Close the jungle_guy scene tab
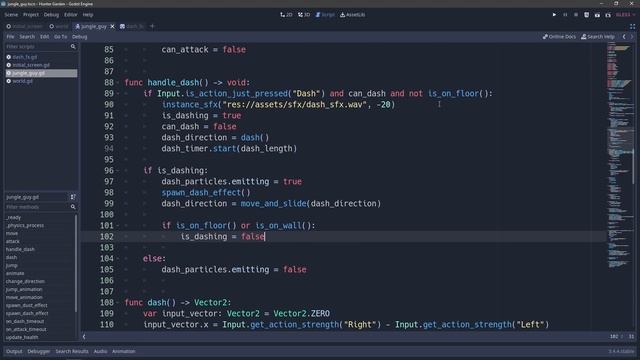The height and width of the screenshot is (360, 640). tap(113, 26)
